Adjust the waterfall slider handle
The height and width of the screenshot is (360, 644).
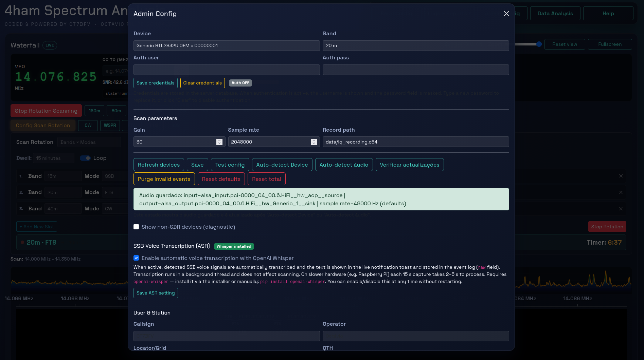point(539,44)
